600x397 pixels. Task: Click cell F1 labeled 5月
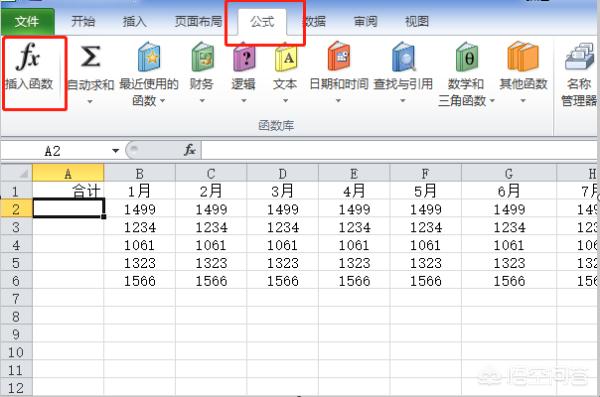click(426, 191)
